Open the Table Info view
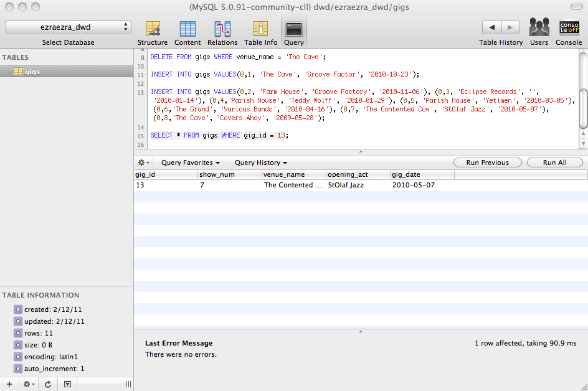 point(260,33)
